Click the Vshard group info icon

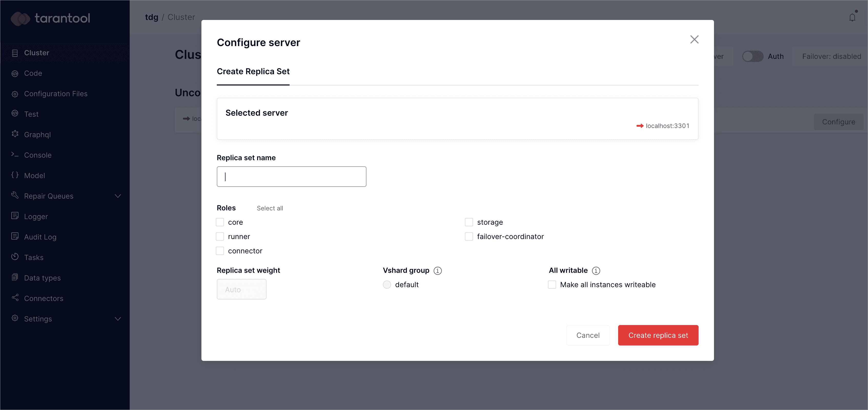(438, 271)
